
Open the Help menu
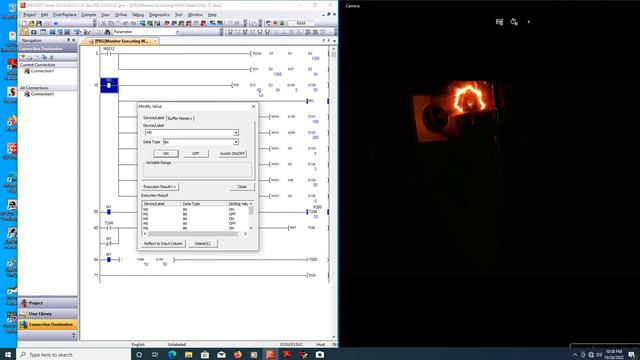click(212, 15)
